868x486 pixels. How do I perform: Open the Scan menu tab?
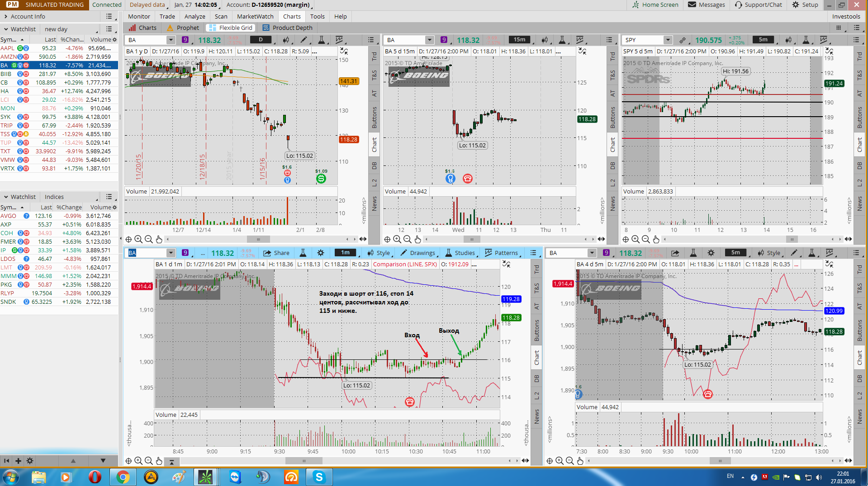coord(221,17)
